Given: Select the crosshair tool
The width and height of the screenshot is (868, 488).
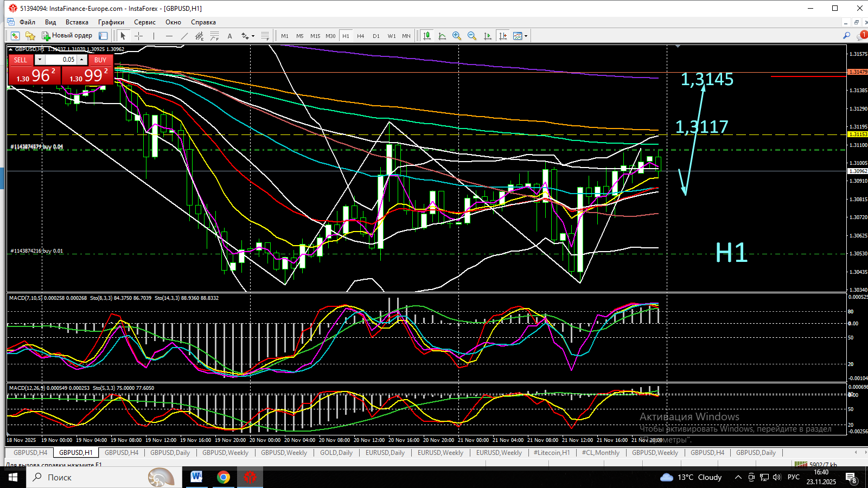Looking at the screenshot, I should [138, 36].
